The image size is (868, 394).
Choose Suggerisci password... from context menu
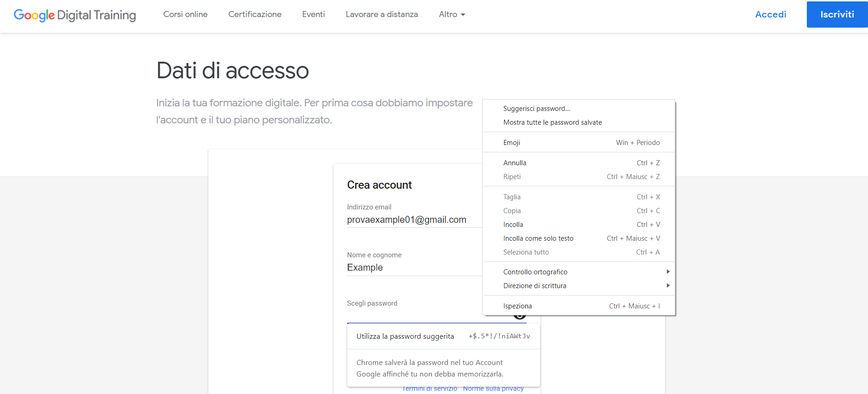click(x=579, y=109)
